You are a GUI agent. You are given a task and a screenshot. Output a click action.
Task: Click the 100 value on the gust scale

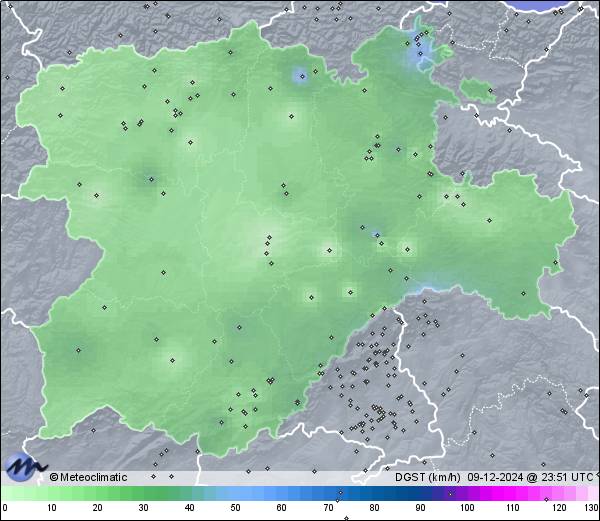[467, 508]
